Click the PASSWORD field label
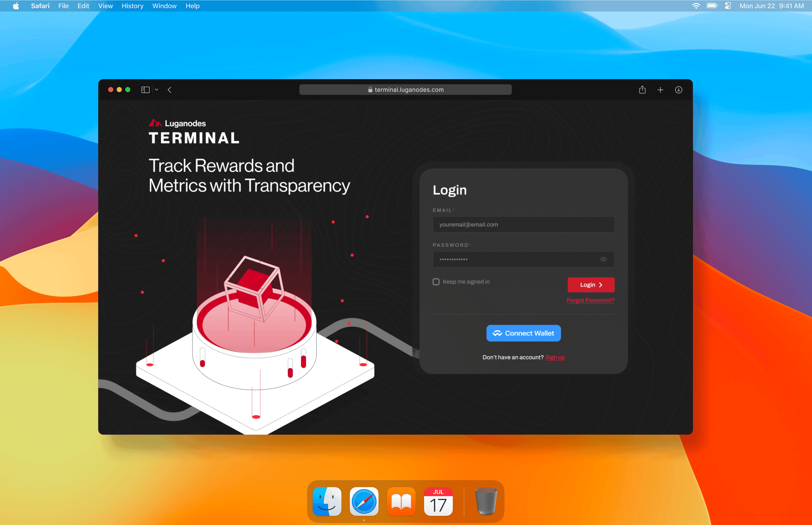 point(452,245)
